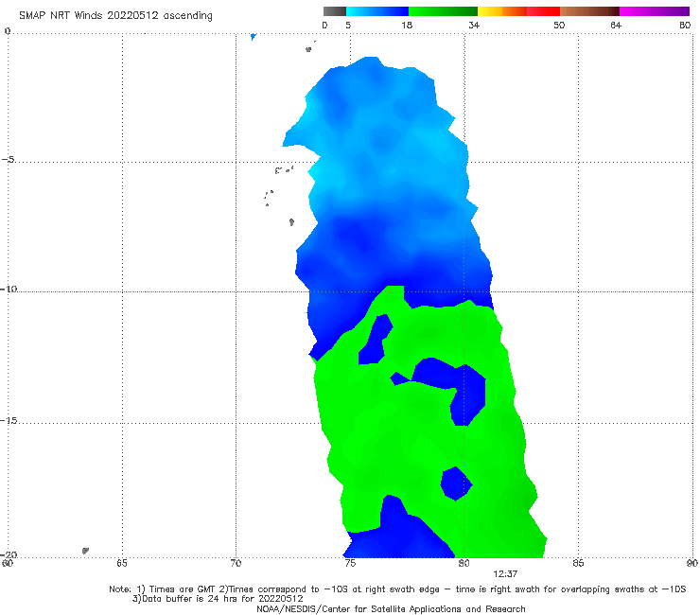
Task: Click the diamond-shaped blue patch near 80E, 17S
Action: [456, 483]
